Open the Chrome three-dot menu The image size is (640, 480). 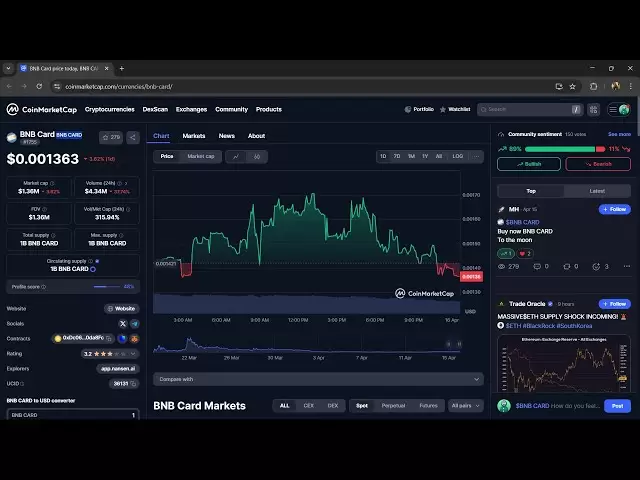631,86
